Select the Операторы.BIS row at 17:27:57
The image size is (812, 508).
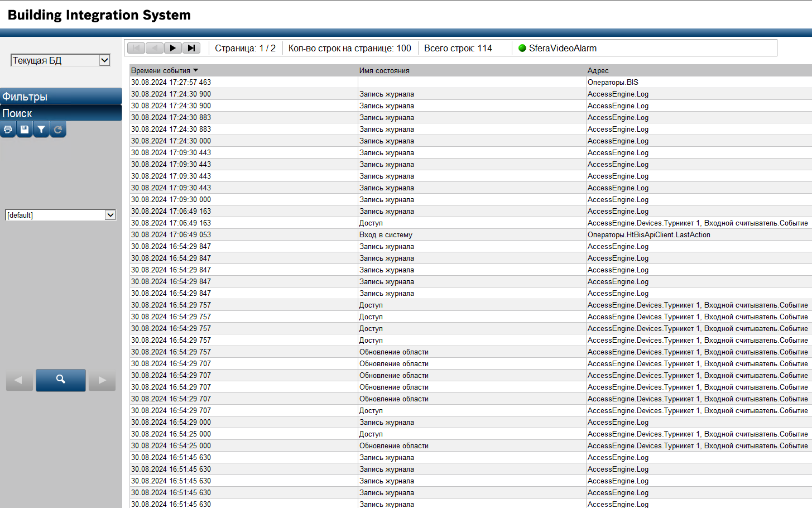point(612,83)
